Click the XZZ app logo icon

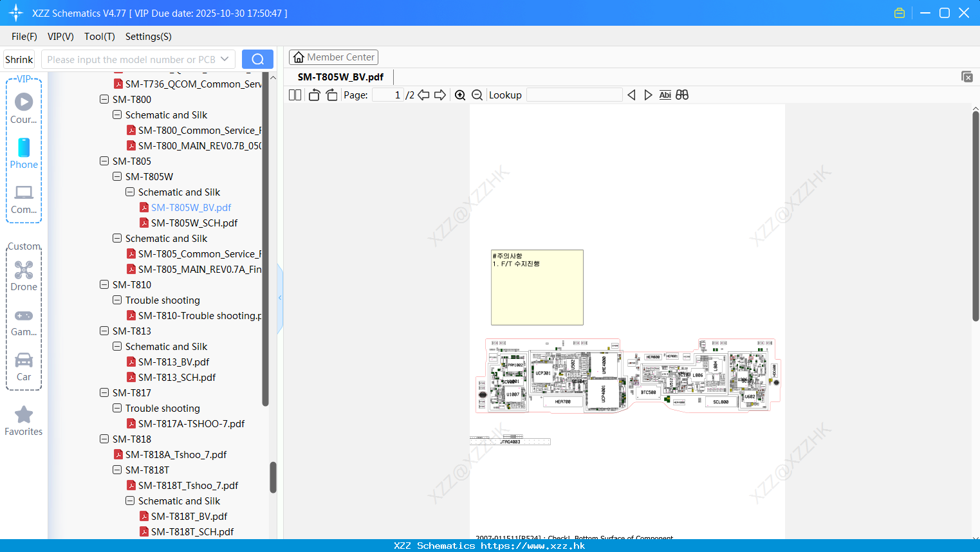16,13
